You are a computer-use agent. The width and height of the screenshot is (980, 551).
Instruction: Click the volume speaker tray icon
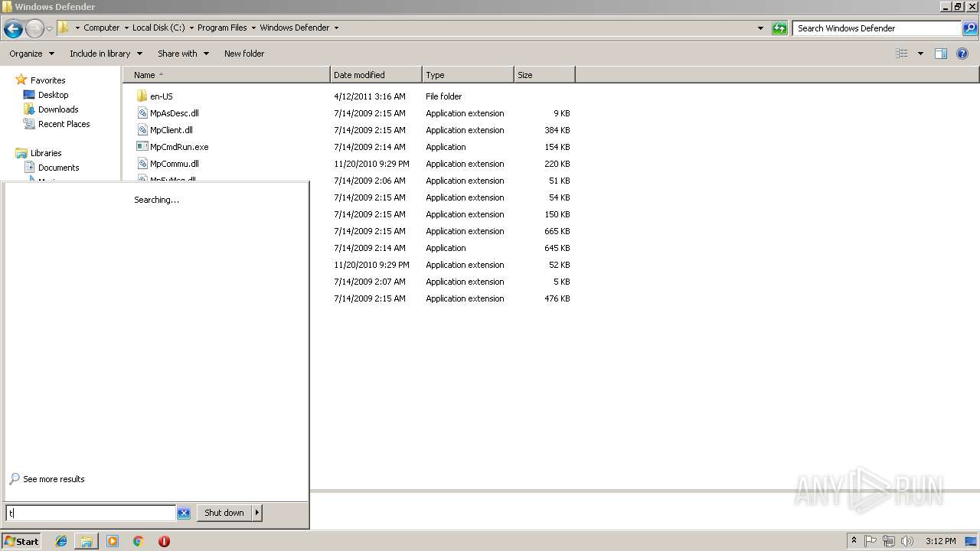click(x=907, y=541)
